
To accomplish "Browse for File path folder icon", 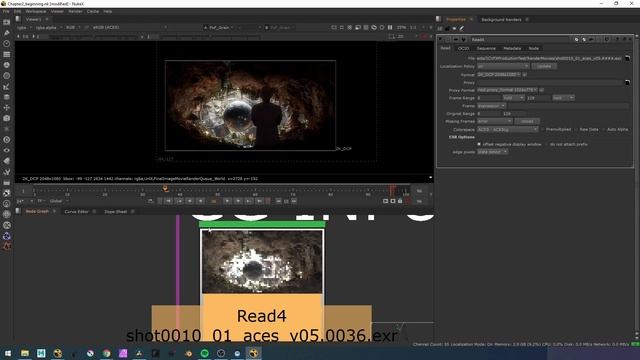I will [x=627, y=58].
